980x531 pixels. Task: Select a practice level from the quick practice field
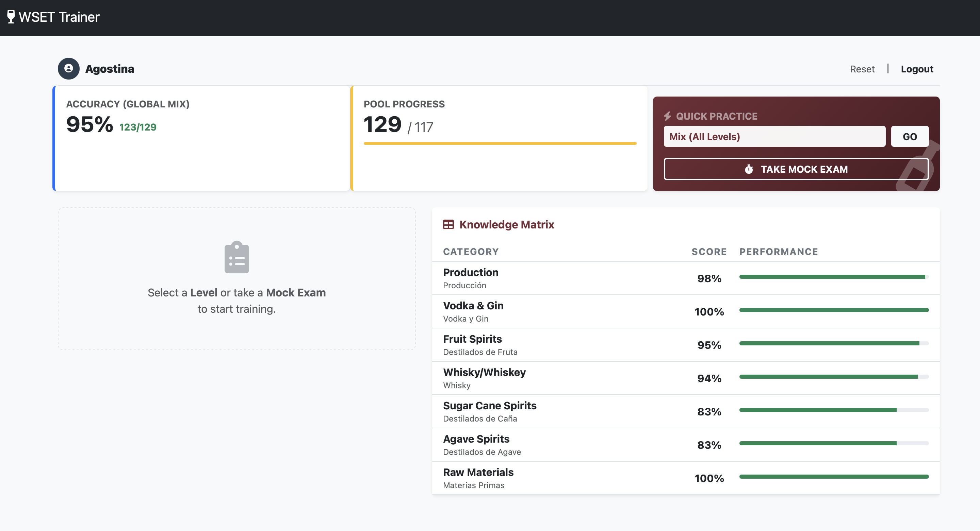pos(774,136)
